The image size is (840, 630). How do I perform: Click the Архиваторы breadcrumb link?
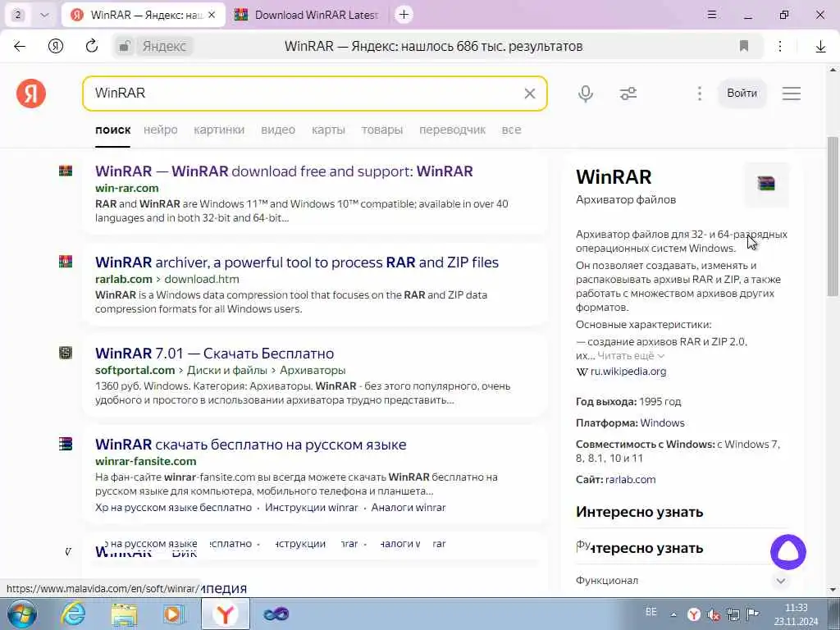tap(313, 370)
